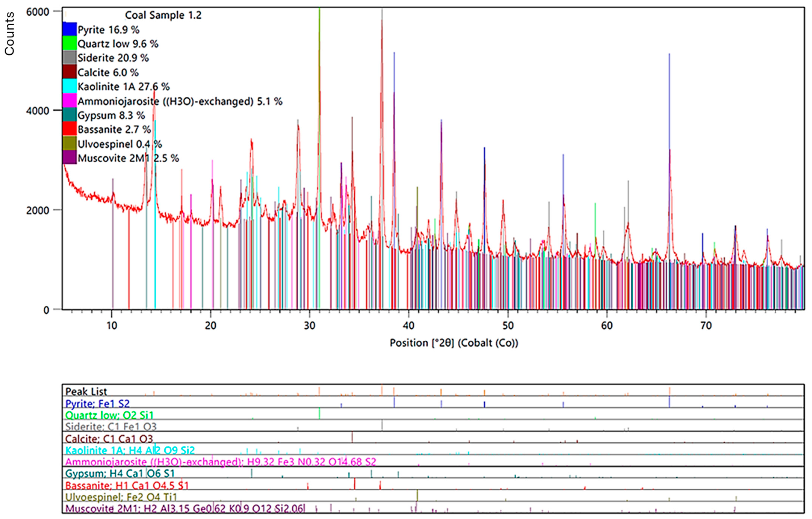Image resolution: width=812 pixels, height=519 pixels.
Task: Select the 0 tick label on Counts axis
Action: (46, 310)
